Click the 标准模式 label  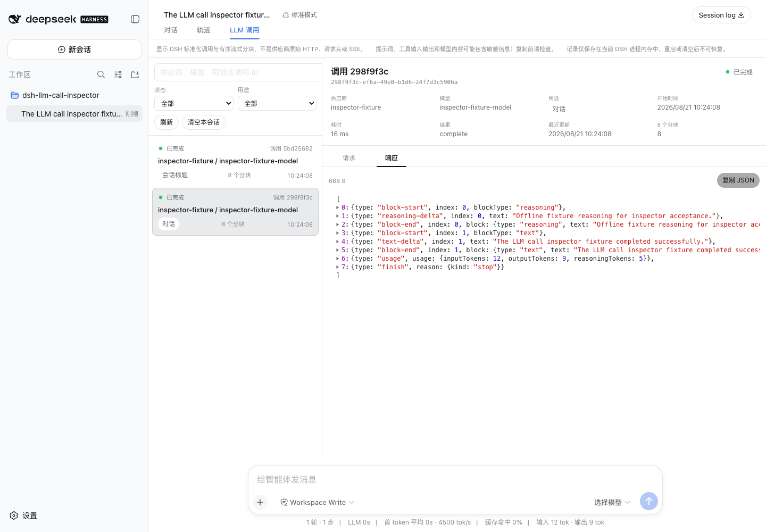pos(304,15)
